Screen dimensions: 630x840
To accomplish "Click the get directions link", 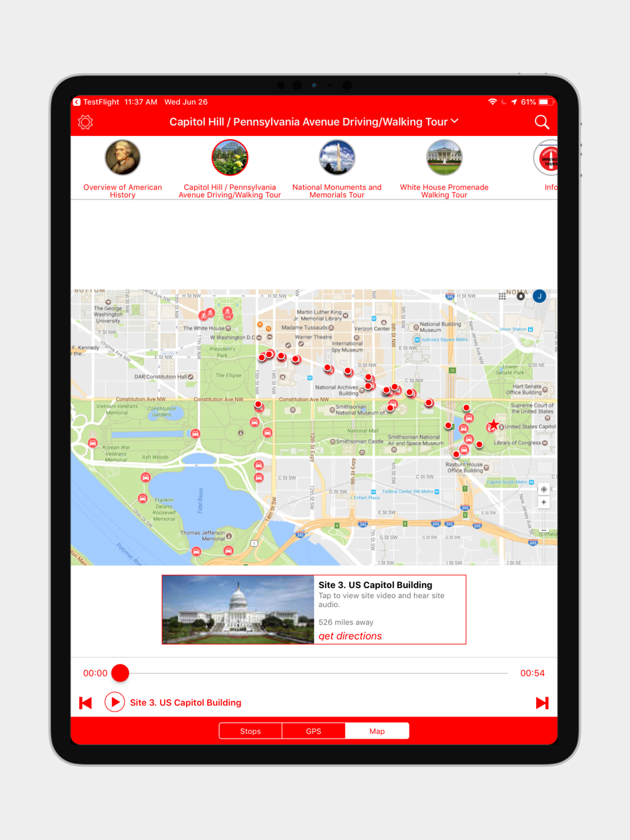I will click(350, 636).
